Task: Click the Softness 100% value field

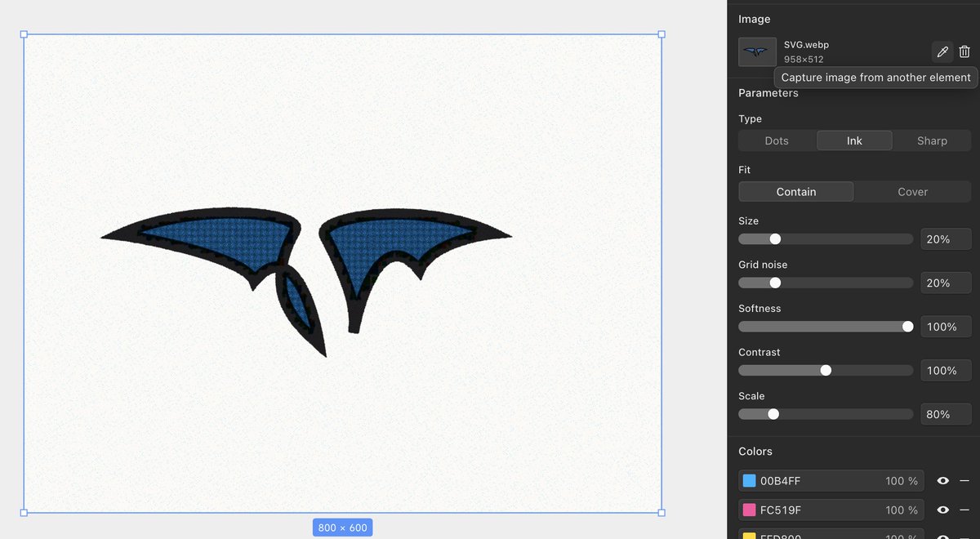Action: click(946, 327)
